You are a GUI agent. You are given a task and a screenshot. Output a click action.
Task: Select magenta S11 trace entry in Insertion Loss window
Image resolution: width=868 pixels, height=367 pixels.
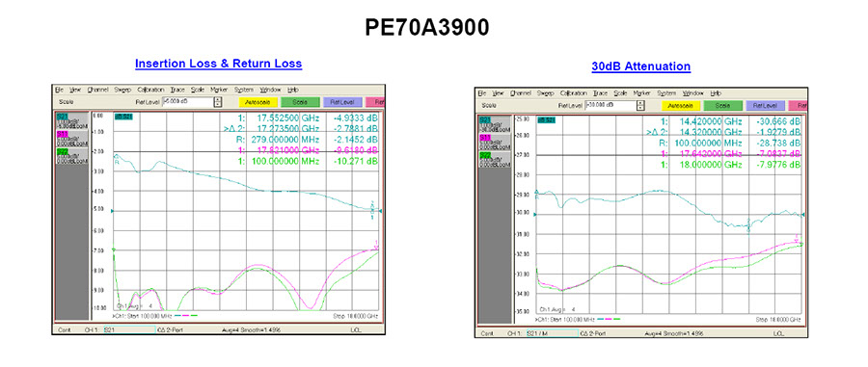pyautogui.click(x=72, y=139)
